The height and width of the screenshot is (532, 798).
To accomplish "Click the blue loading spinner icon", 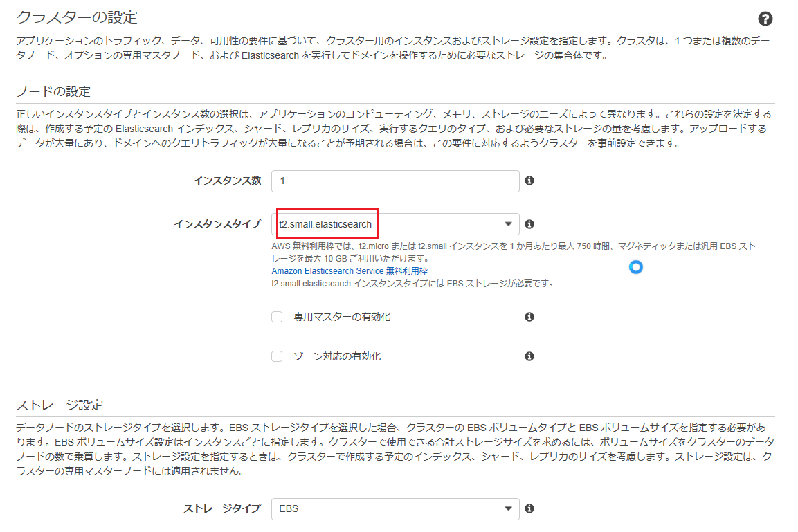I will pos(636,267).
